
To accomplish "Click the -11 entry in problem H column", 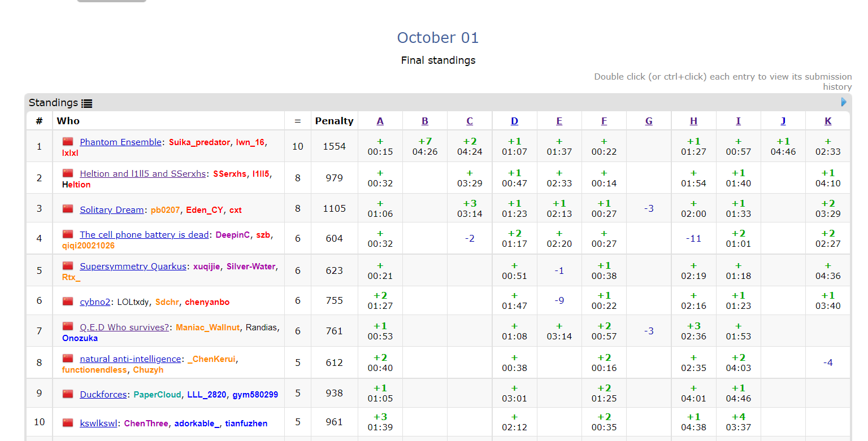I will point(693,238).
